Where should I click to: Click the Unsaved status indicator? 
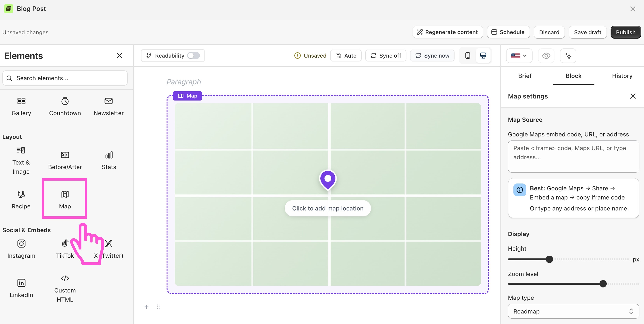click(x=310, y=56)
